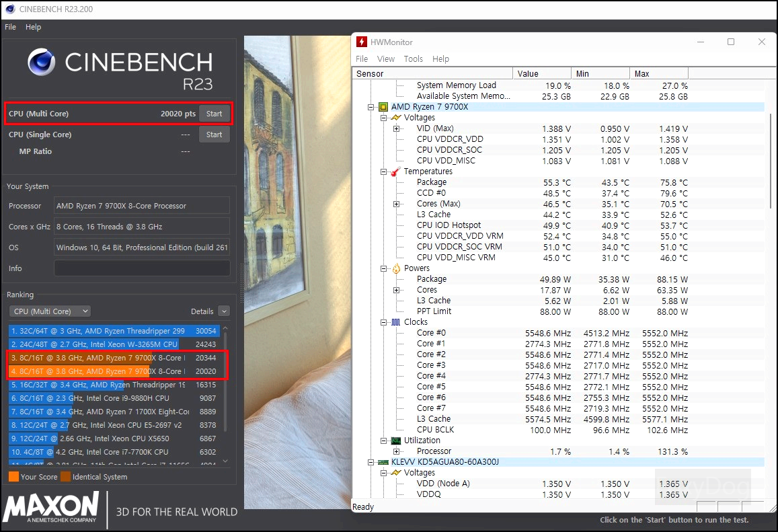Select the CPU BCLK row
This screenshot has width=778, height=532.
point(558,430)
